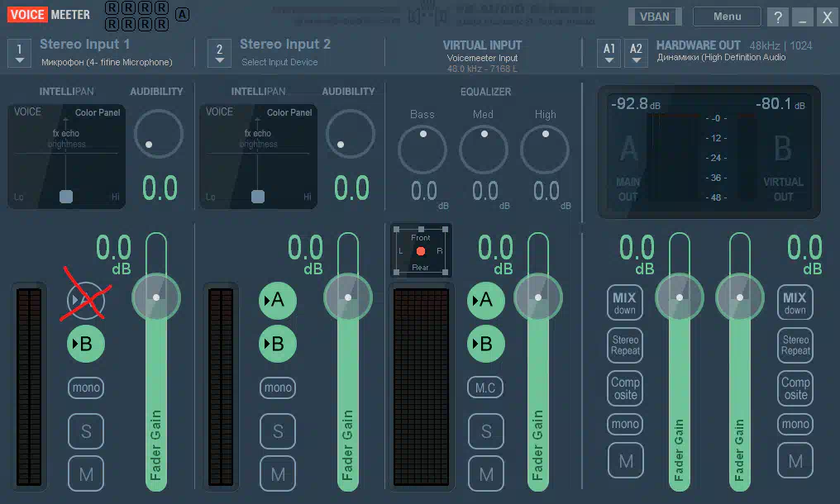Click the Intellipan handle in Stereo Input 1

pos(66,197)
